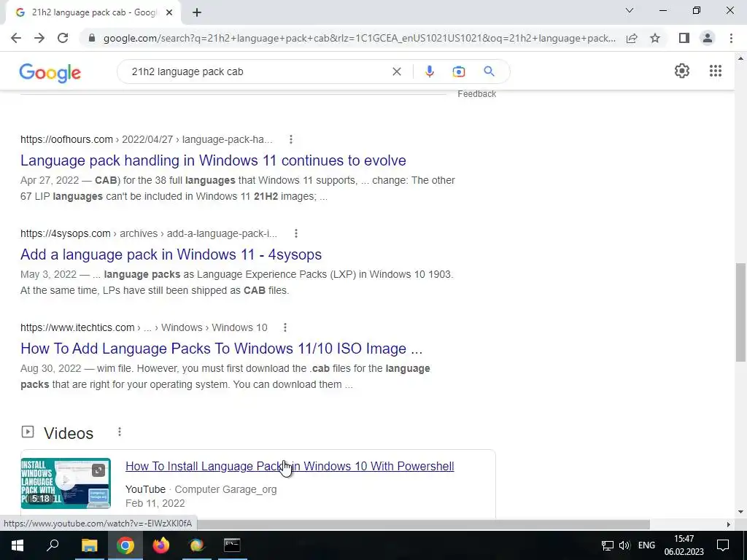Submit search with the magnifying glass icon
Viewport: 747px width, 560px height.
click(489, 71)
